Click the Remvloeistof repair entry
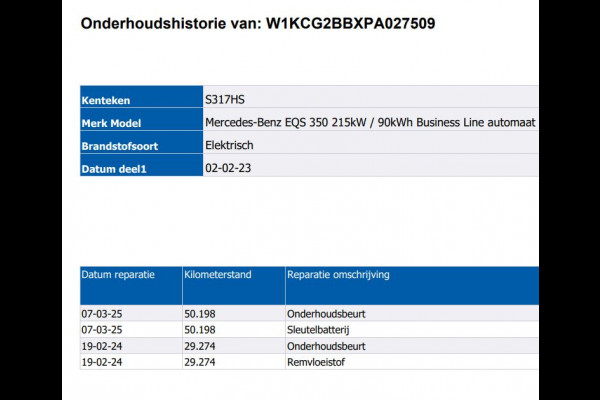Image resolution: width=600 pixels, height=400 pixels. pyautogui.click(x=316, y=361)
